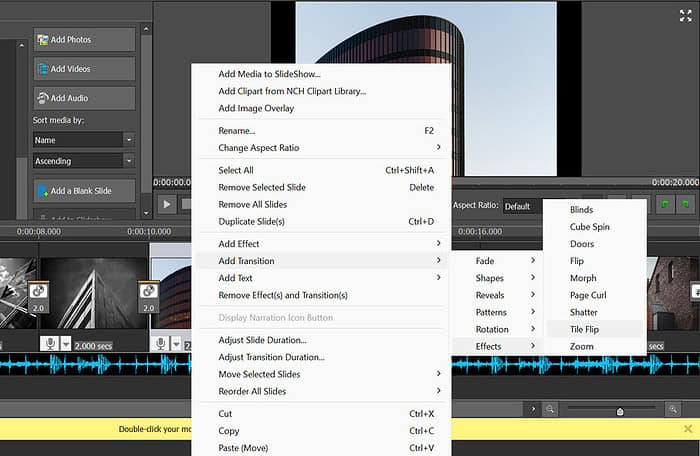The image size is (700, 456).
Task: Toggle fullscreen preview icon
Action: pos(685,15)
